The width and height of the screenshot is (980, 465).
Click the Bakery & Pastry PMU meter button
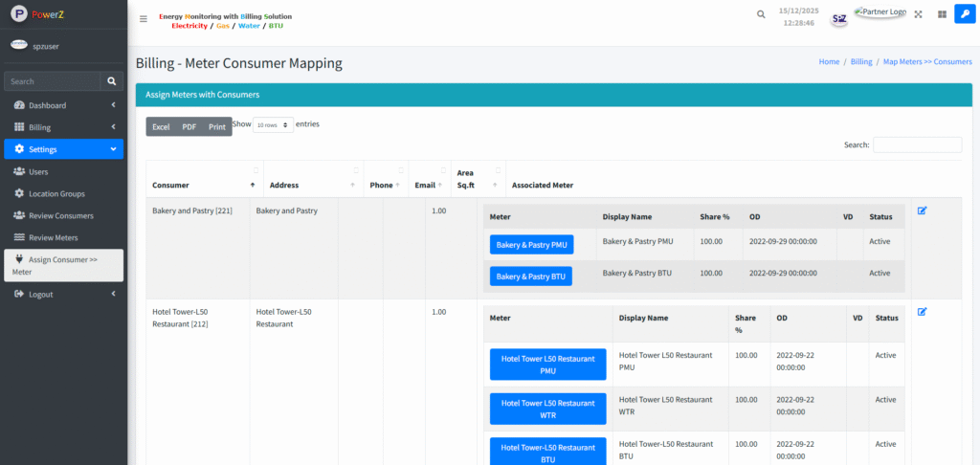coord(531,245)
